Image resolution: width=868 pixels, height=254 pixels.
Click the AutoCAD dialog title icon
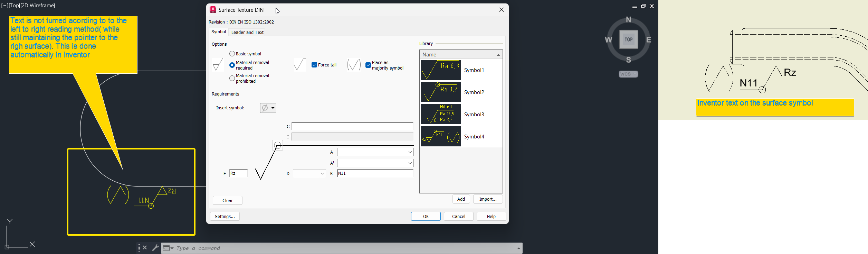[213, 10]
